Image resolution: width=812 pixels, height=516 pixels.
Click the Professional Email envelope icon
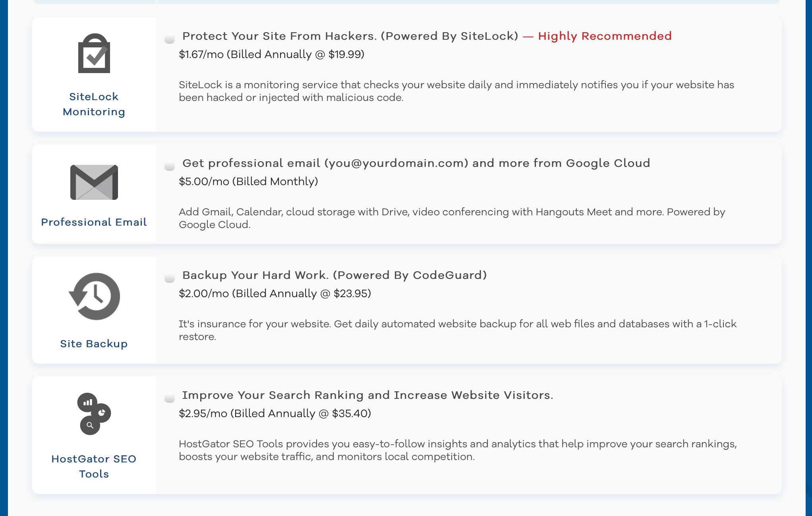click(94, 182)
